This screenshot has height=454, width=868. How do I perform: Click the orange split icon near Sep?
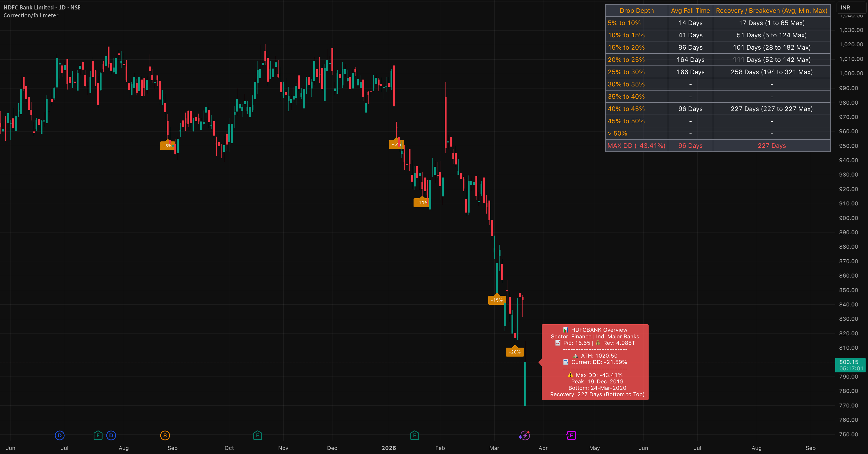[x=165, y=436]
